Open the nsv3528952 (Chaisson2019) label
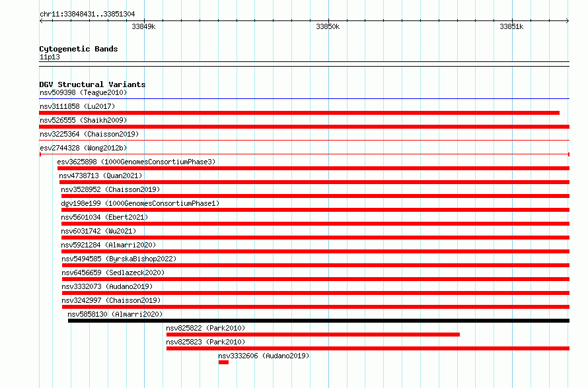 pyautogui.click(x=110, y=189)
